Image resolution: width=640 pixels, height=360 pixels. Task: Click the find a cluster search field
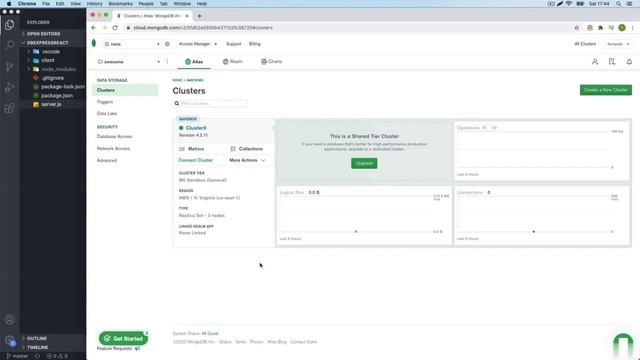[x=210, y=104]
